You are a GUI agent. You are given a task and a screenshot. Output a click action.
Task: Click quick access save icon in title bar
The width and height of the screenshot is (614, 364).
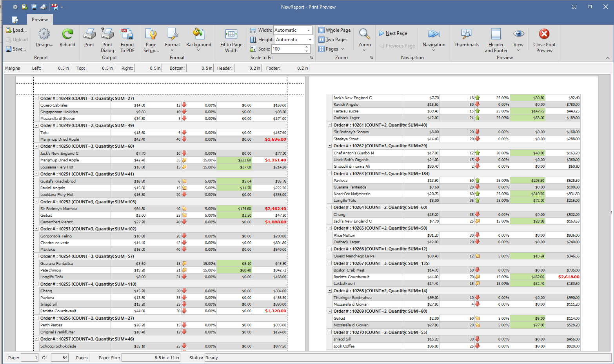[34, 7]
